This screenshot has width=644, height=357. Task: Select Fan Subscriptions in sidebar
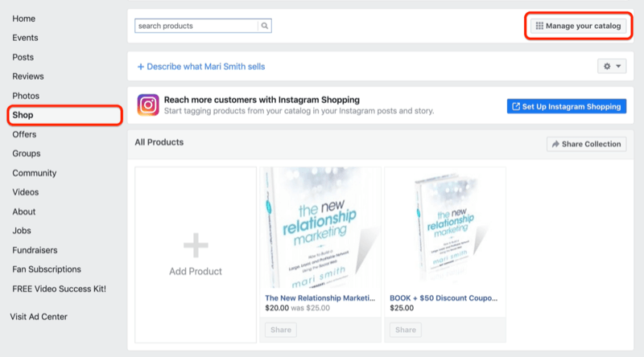pyautogui.click(x=47, y=269)
